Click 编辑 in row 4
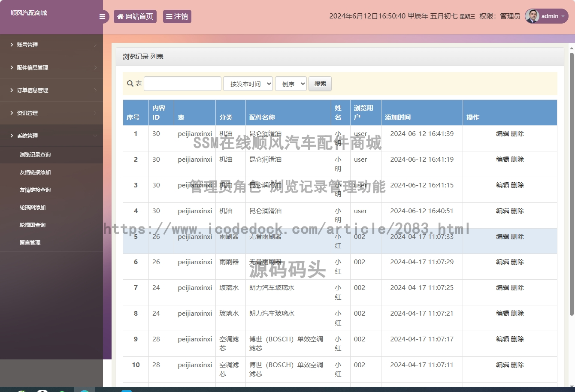Image resolution: width=575 pixels, height=392 pixels. tap(502, 211)
